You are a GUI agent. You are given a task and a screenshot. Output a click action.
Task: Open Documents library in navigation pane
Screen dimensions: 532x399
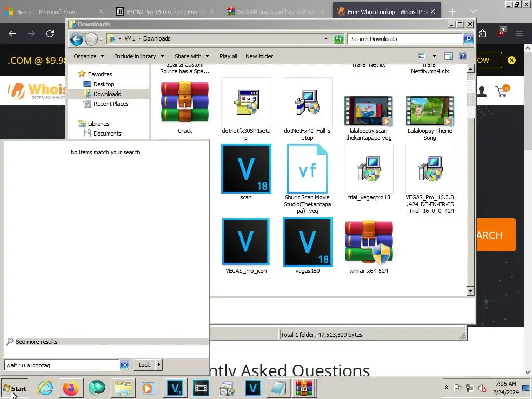point(107,134)
